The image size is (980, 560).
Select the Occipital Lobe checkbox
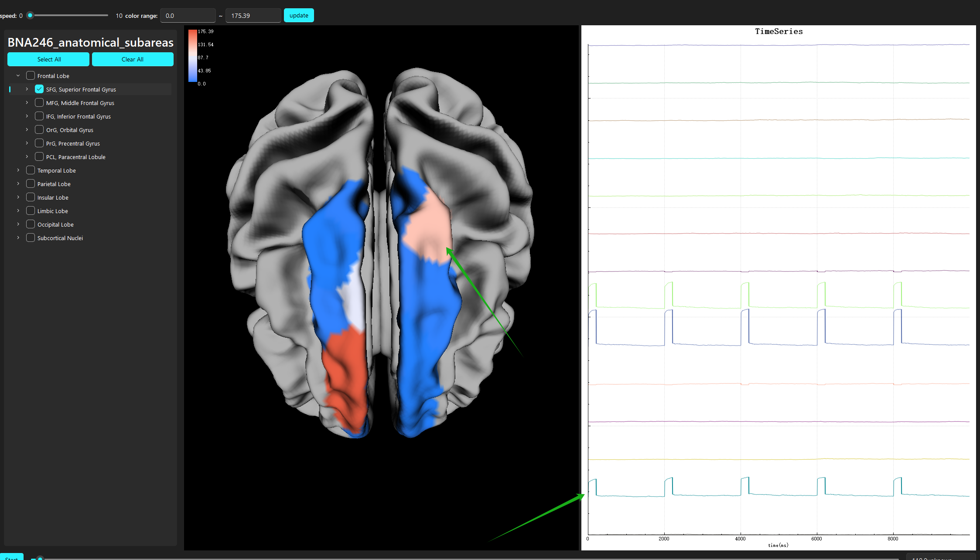click(31, 224)
